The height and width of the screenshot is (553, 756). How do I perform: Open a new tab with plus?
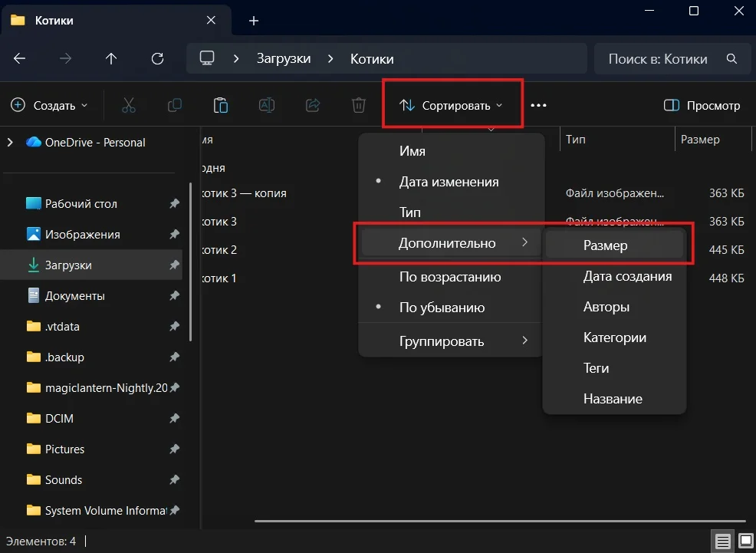pyautogui.click(x=254, y=21)
